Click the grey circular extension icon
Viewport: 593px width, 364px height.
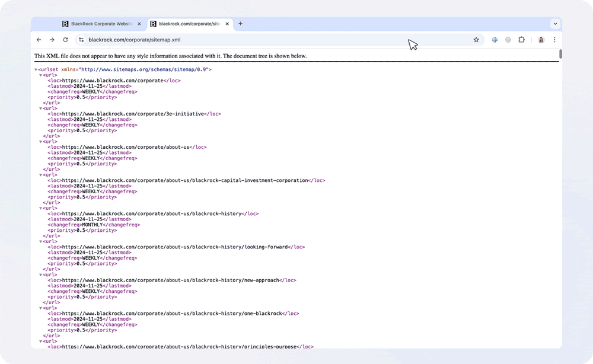pyautogui.click(x=508, y=40)
